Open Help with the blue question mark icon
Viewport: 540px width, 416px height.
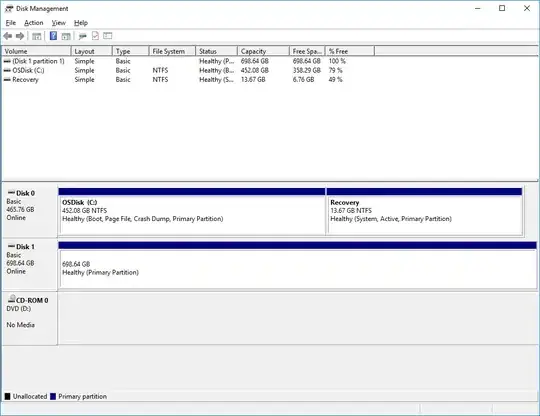(x=53, y=35)
